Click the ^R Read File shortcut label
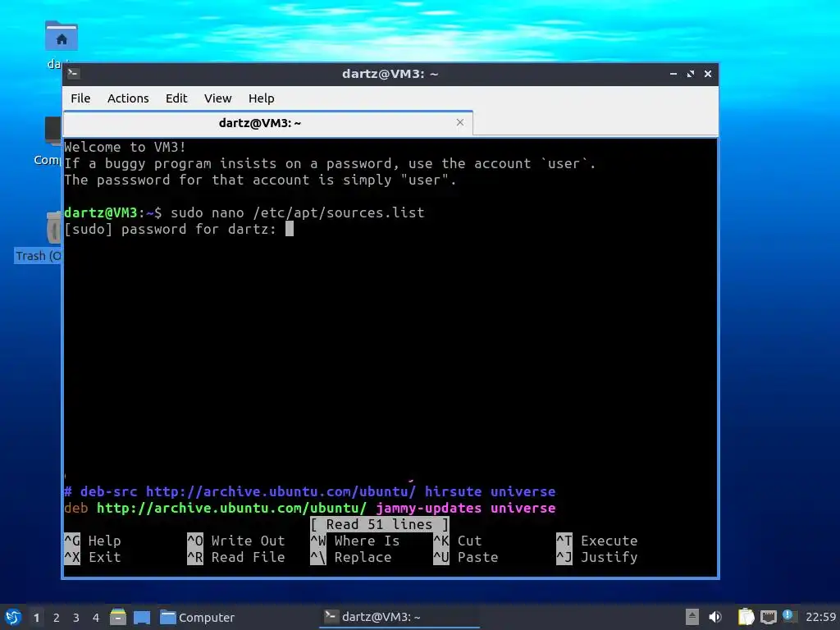This screenshot has height=630, width=840. (236, 557)
